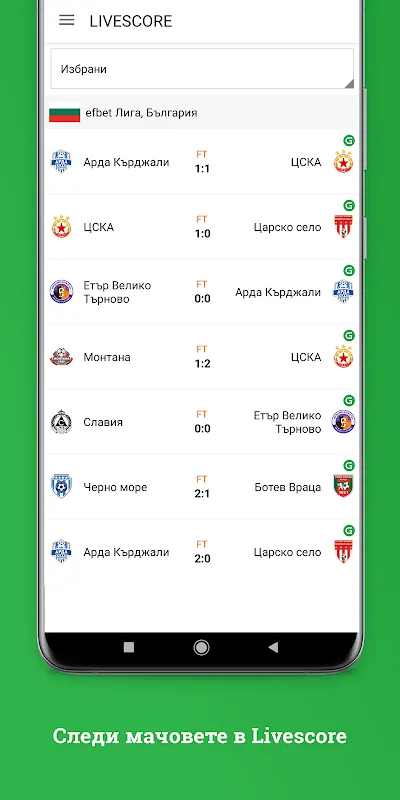The height and width of the screenshot is (800, 400).
Task: Tap the Android Home circle button
Action: pos(202,647)
